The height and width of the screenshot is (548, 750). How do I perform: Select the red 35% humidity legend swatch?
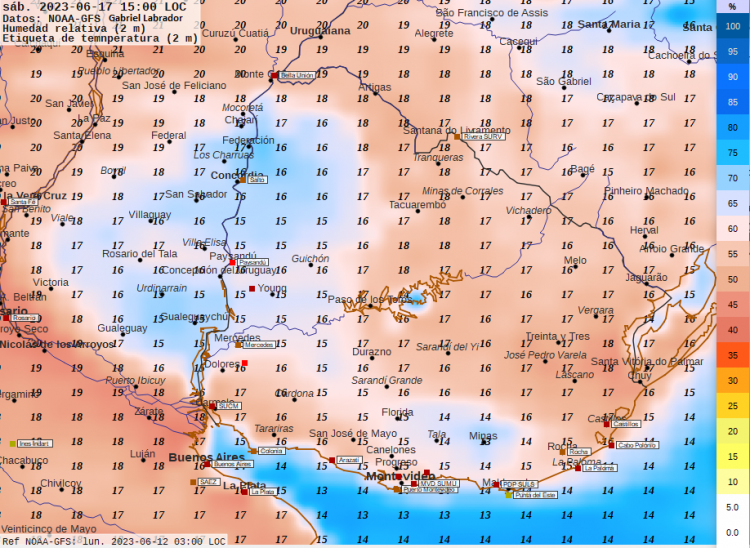point(732,355)
